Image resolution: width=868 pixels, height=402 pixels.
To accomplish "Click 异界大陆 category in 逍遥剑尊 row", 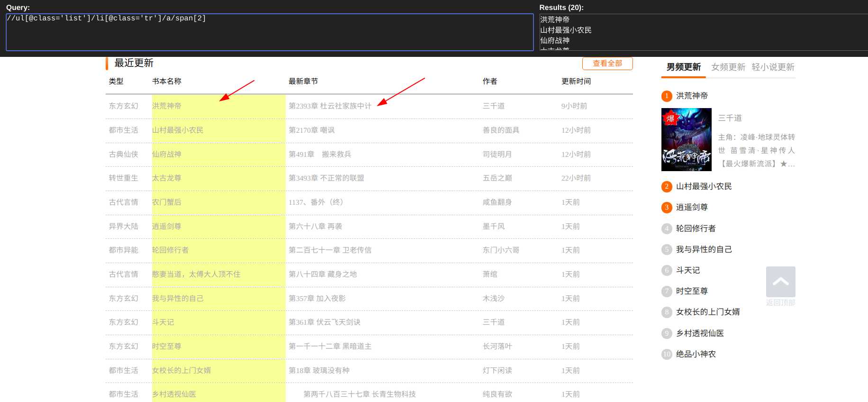I will (123, 226).
